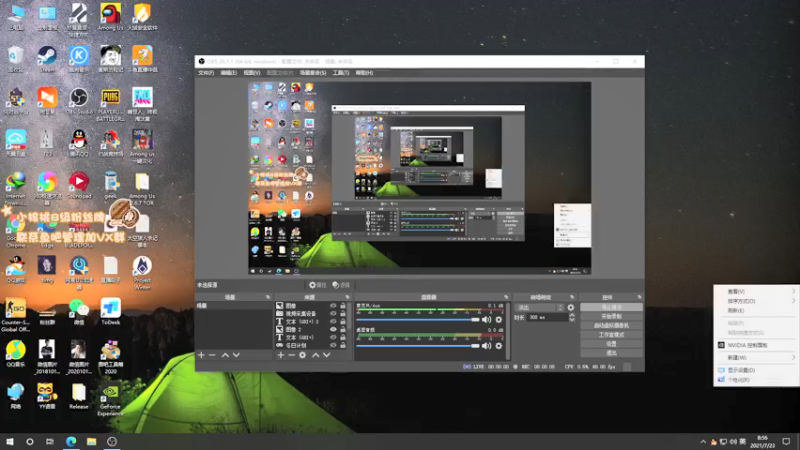Pop out the Sources dock panel
Screen dimensions: 800x450
pyautogui.click(x=347, y=297)
